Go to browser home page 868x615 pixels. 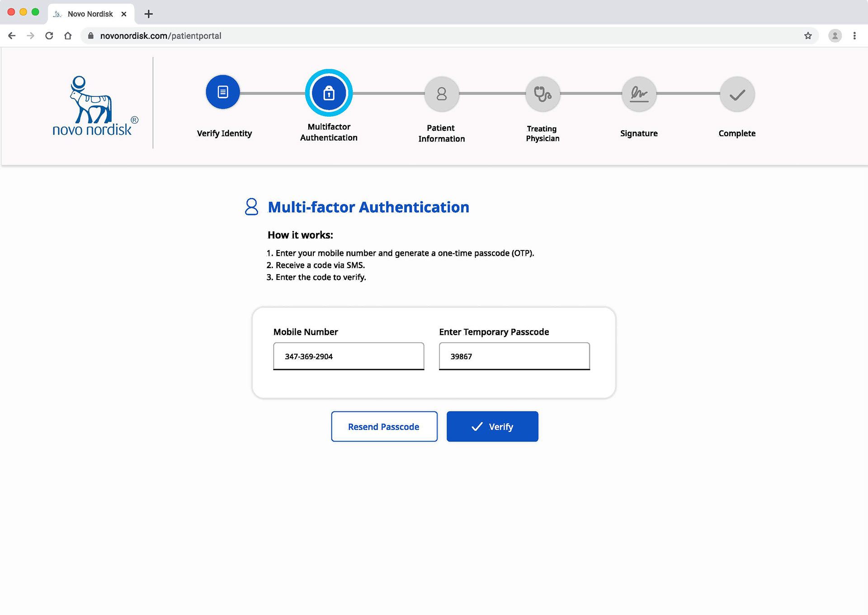click(68, 36)
